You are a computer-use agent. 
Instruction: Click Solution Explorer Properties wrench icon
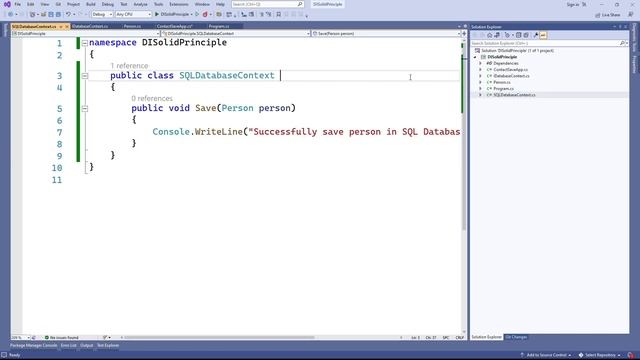[x=536, y=35]
